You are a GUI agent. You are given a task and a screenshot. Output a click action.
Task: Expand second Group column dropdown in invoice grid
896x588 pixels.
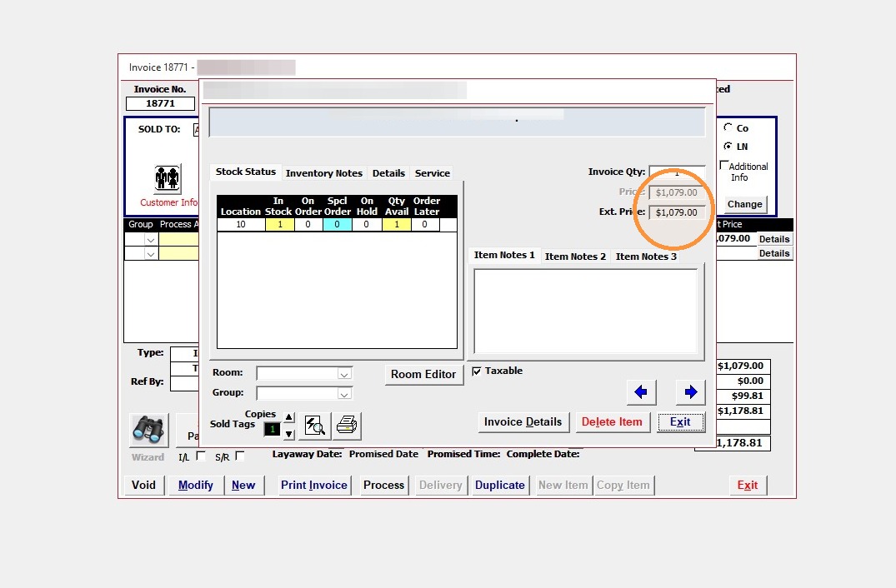(x=151, y=253)
